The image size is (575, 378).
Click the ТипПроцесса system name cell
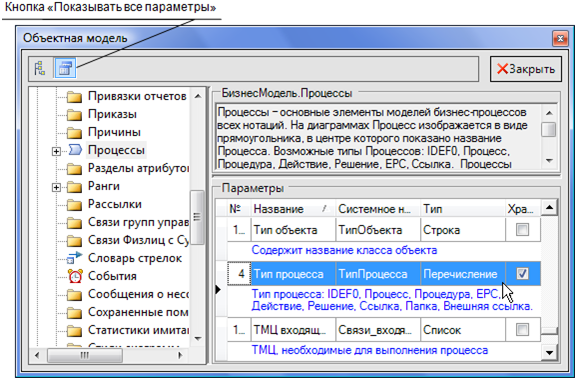pyautogui.click(x=378, y=274)
